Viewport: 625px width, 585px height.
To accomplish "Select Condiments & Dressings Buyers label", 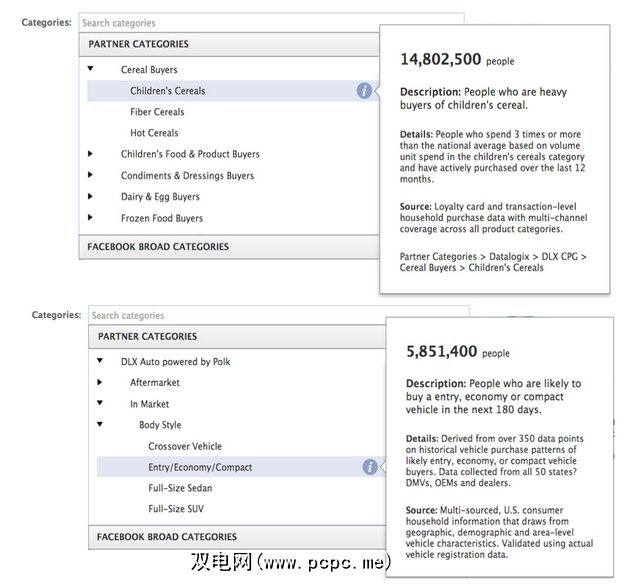I will [187, 176].
